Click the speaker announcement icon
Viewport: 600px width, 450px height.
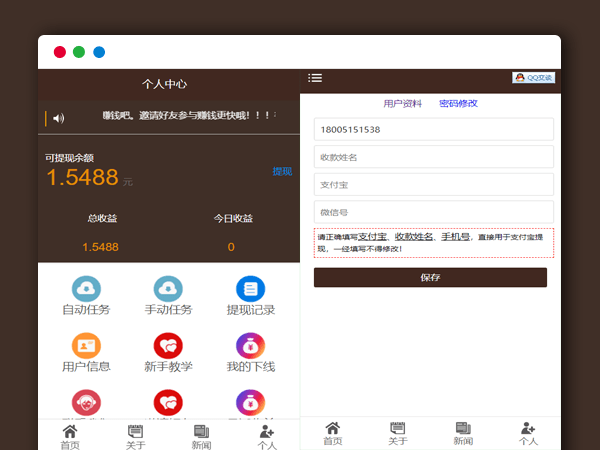click(x=59, y=118)
